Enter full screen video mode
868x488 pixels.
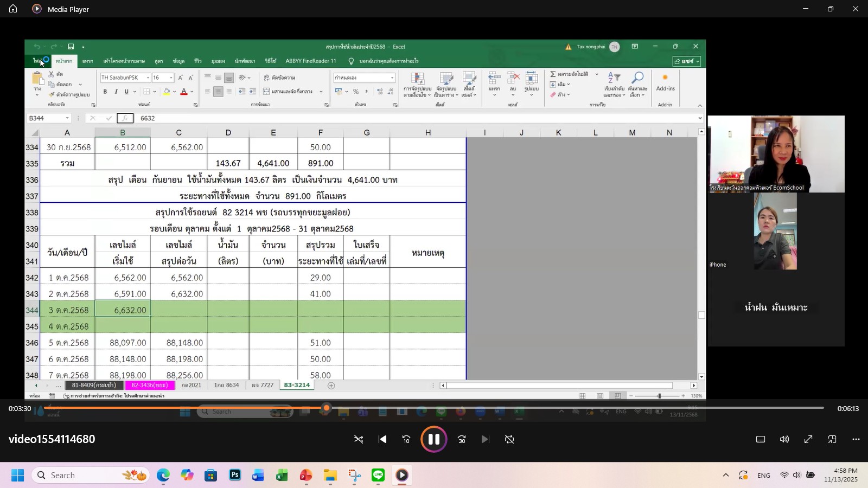click(808, 439)
